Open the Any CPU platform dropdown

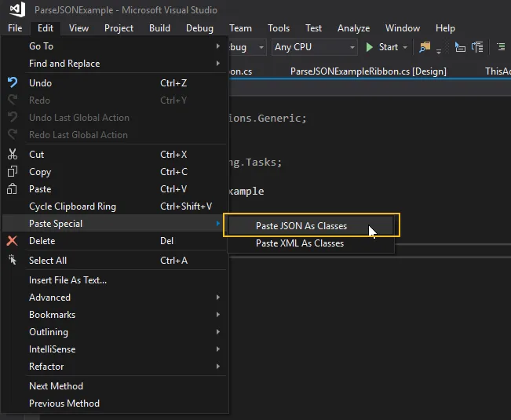click(314, 47)
